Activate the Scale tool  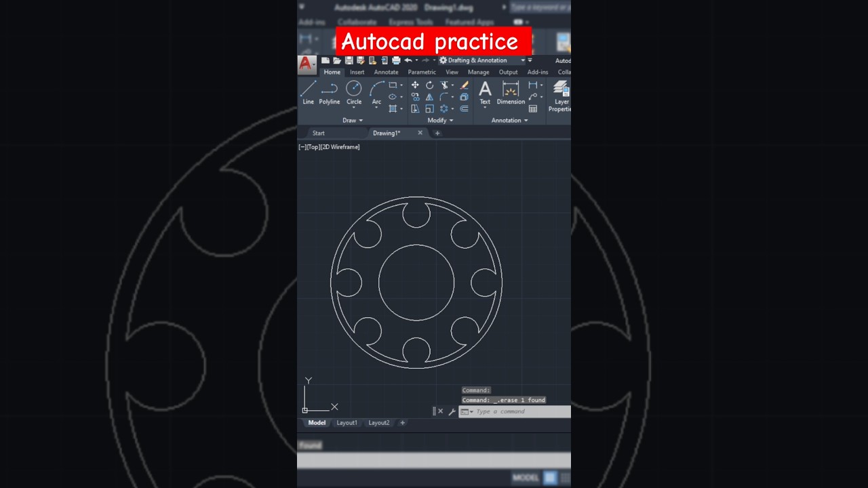coord(429,108)
